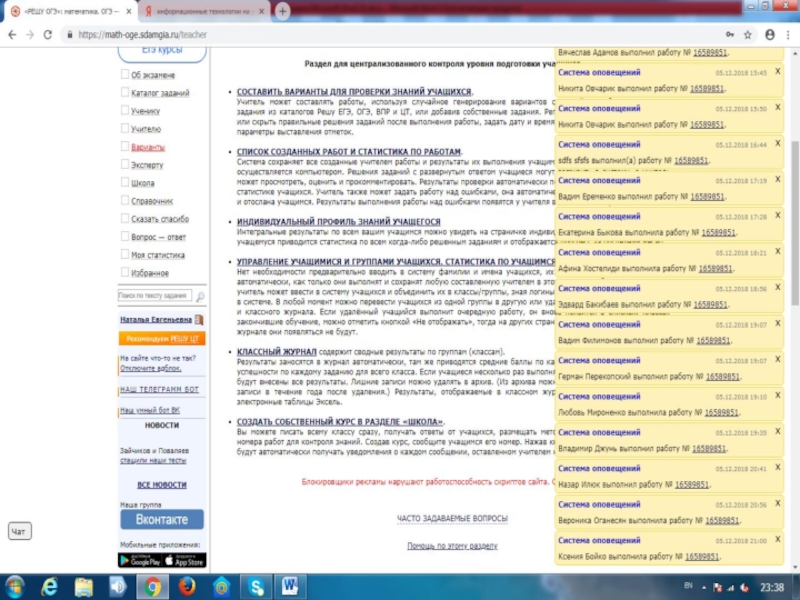Close the Афина Хостелиди notification
Viewport: 800px width, 600px height.
(x=778, y=251)
